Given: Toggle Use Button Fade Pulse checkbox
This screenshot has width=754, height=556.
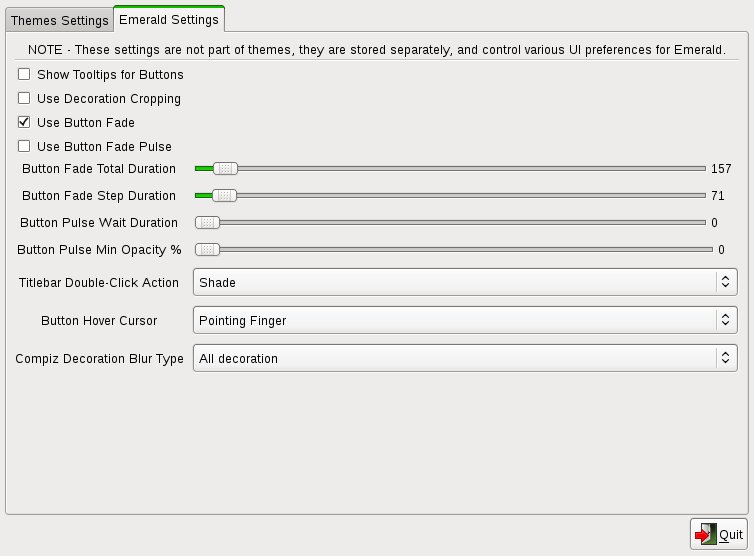Looking at the screenshot, I should click(x=24, y=146).
